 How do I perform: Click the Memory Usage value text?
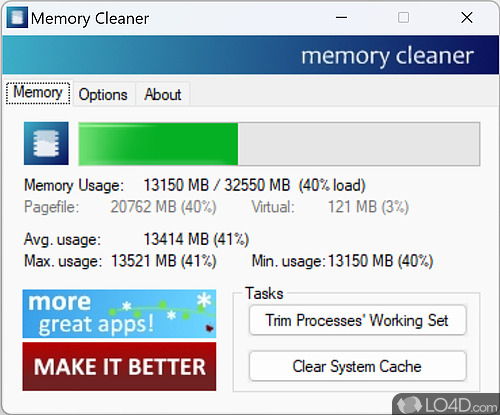click(x=254, y=185)
